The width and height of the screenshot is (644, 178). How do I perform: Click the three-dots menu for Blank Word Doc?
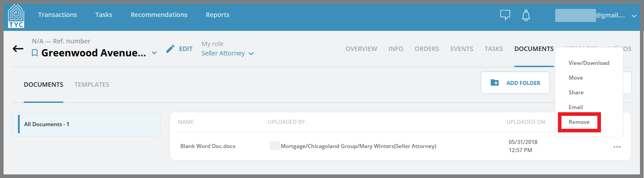(x=617, y=147)
